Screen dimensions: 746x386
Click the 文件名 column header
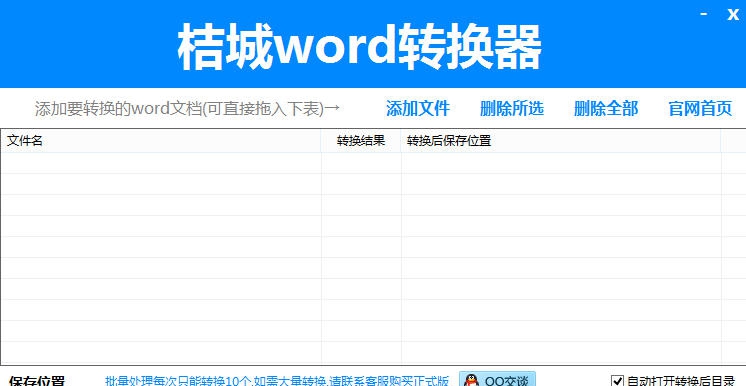point(160,141)
